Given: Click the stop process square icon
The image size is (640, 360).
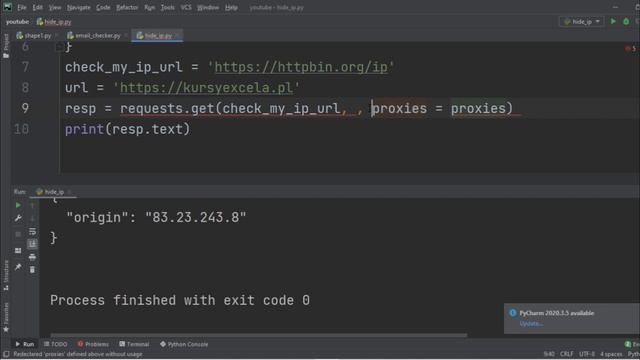Looking at the screenshot, I should pos(18,234).
